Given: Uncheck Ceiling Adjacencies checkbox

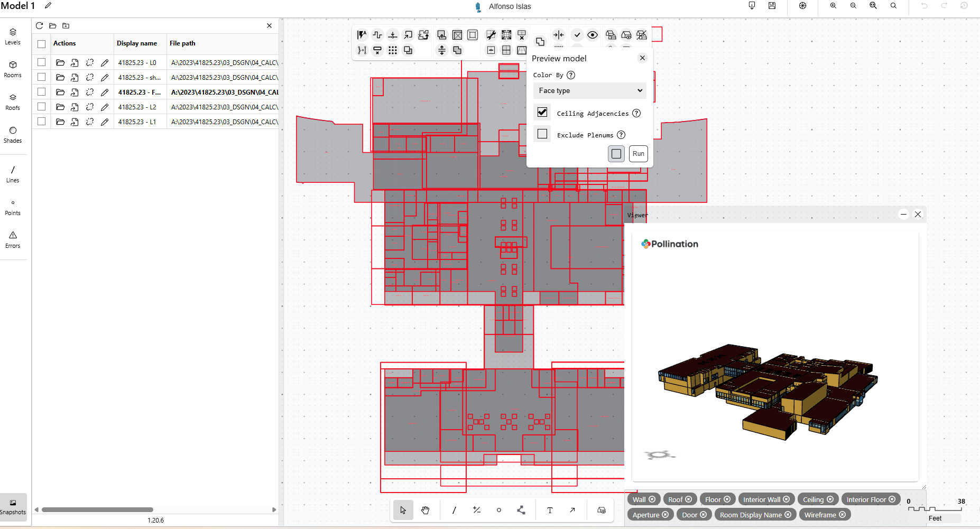Looking at the screenshot, I should 542,112.
